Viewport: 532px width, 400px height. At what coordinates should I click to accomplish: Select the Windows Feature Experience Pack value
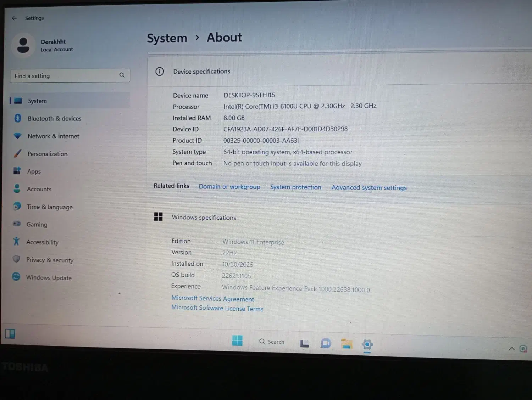296,288
